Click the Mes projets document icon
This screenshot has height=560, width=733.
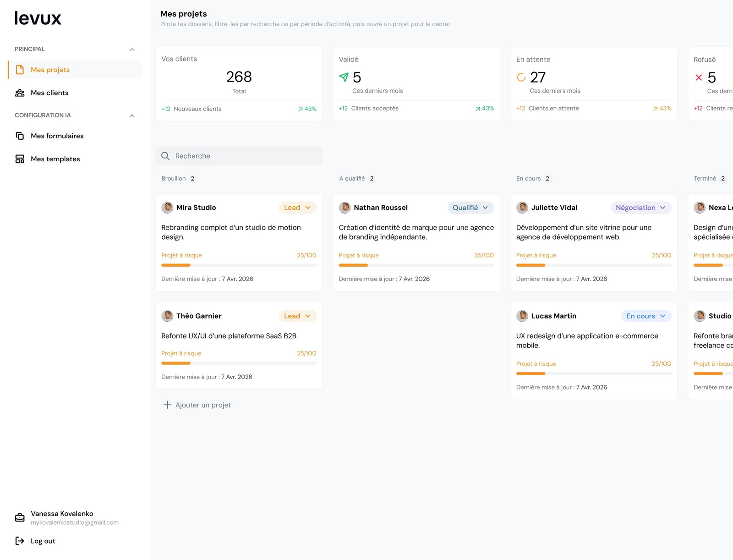pos(20,70)
